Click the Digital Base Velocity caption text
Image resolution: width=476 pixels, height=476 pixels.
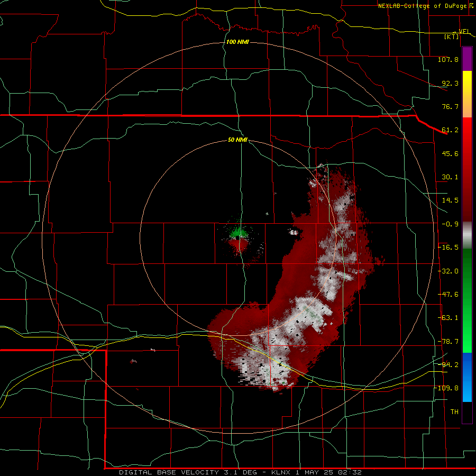click(x=241, y=472)
